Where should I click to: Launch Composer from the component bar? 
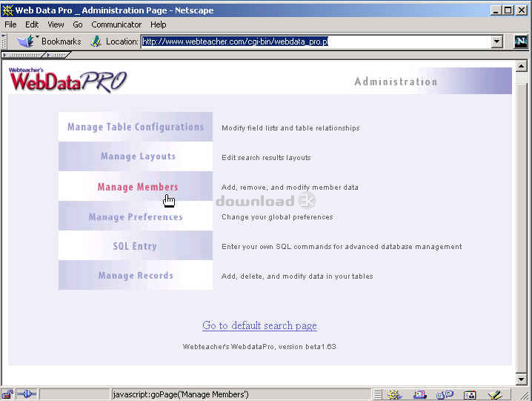(494, 394)
